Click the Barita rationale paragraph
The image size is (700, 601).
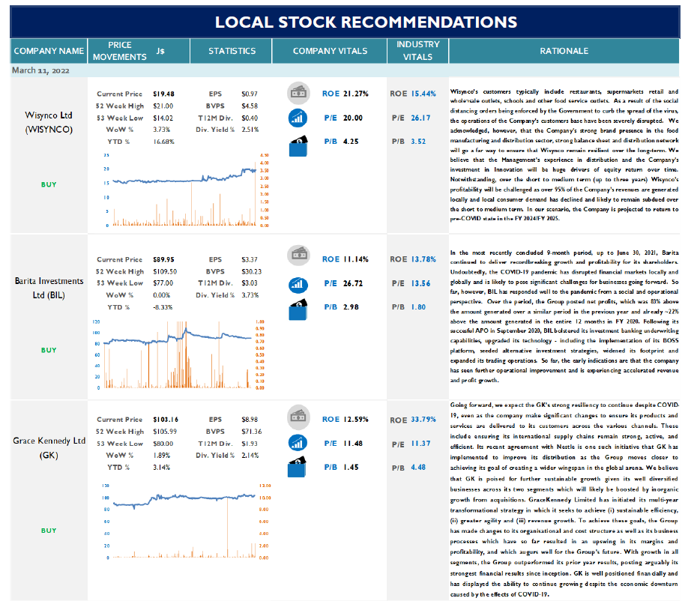click(x=564, y=316)
